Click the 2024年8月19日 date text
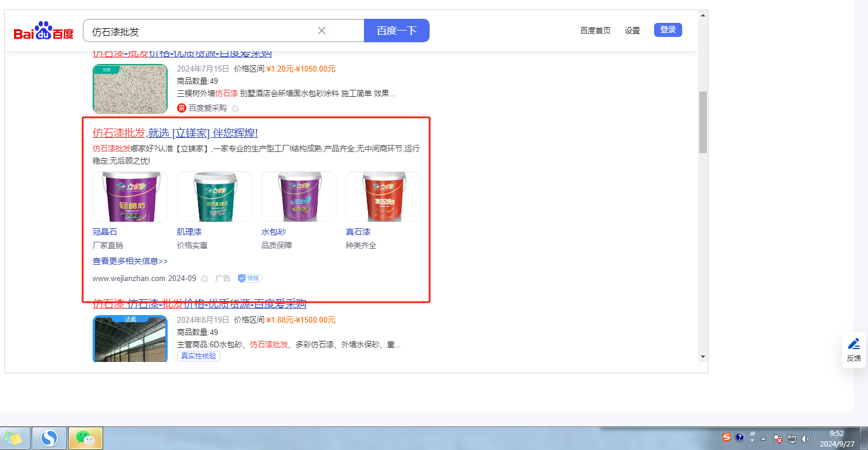The image size is (868, 450). [203, 320]
